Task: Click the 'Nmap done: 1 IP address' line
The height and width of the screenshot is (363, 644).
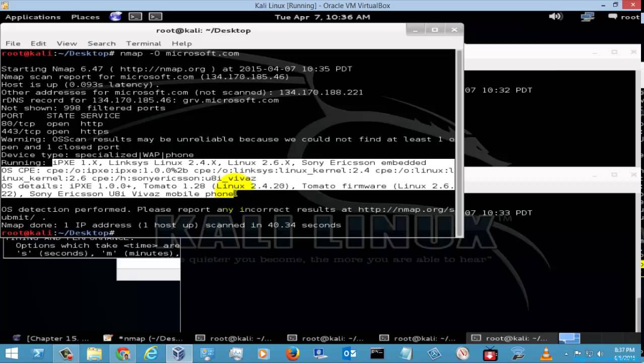Action: 171,225
